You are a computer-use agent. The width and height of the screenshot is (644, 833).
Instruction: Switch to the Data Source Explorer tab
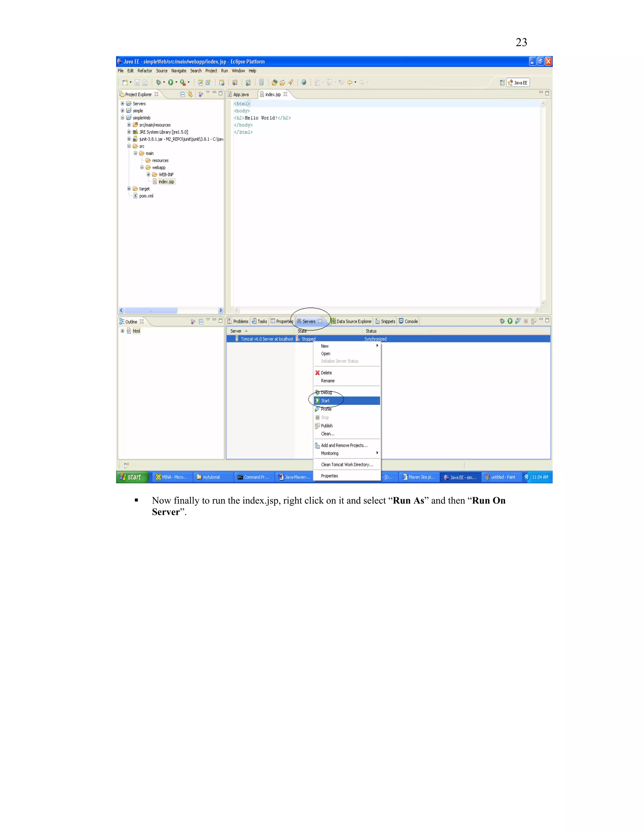(x=351, y=322)
